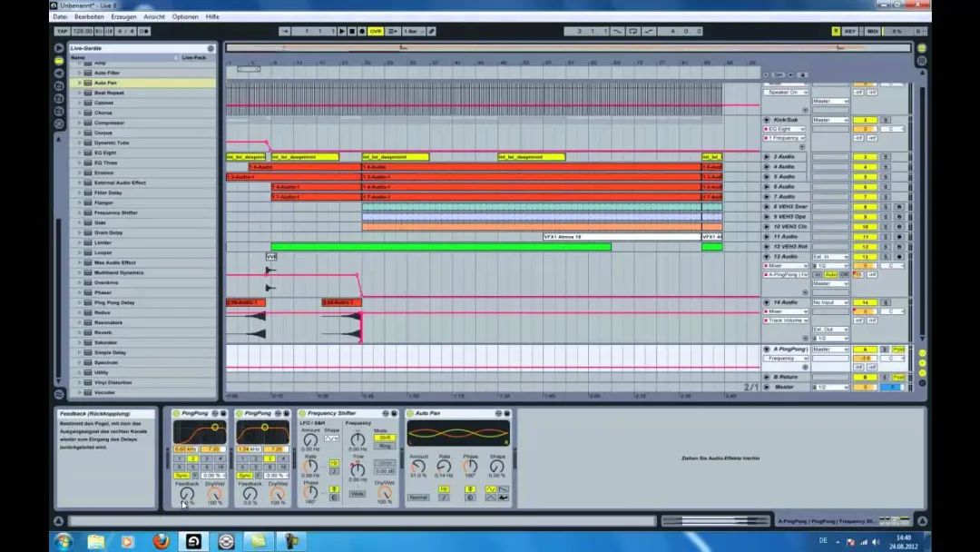Solo the 10 VEH3 Clo track
The height and width of the screenshot is (552, 980).
[886, 227]
